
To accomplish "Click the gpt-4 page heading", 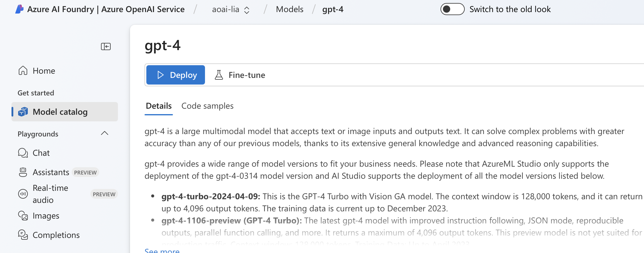I will click(x=162, y=46).
